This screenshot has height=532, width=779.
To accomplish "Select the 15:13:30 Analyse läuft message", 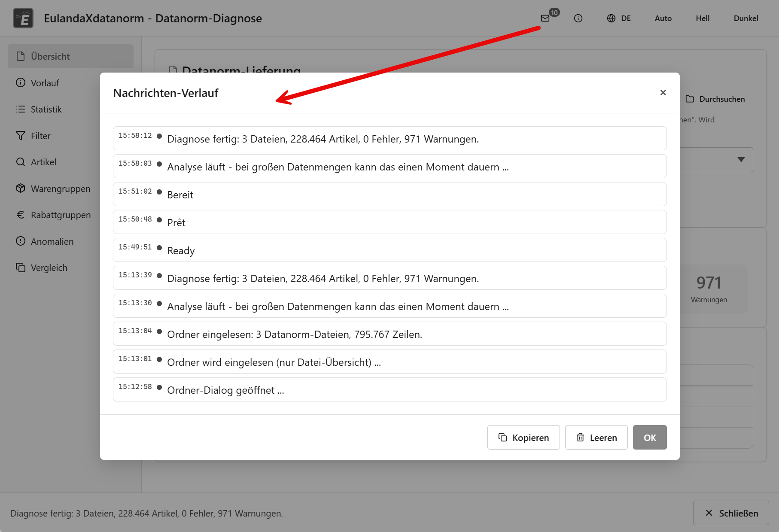I will tap(390, 306).
